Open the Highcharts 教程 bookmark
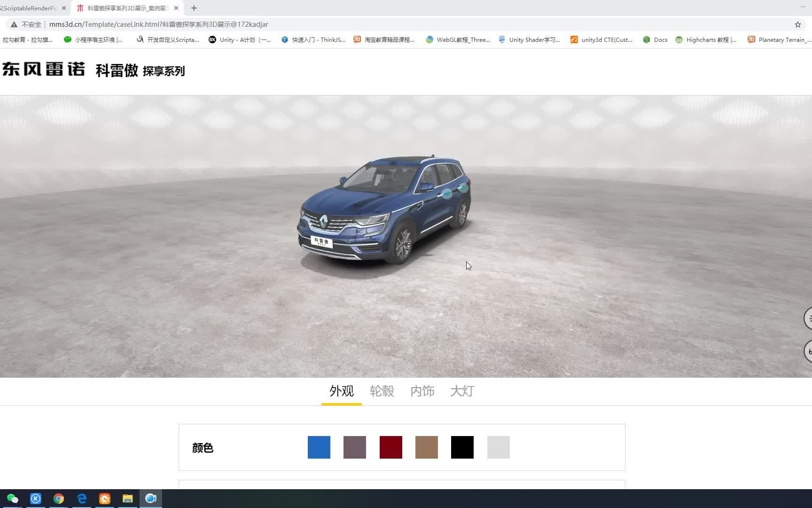 click(706, 40)
